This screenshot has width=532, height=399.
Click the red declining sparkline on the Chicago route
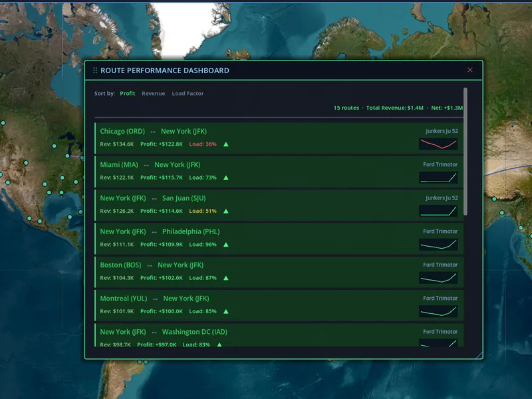tap(438, 144)
